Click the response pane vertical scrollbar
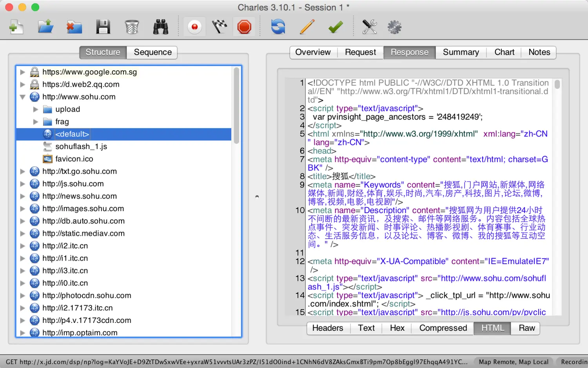The image size is (588, 368). 557,84
